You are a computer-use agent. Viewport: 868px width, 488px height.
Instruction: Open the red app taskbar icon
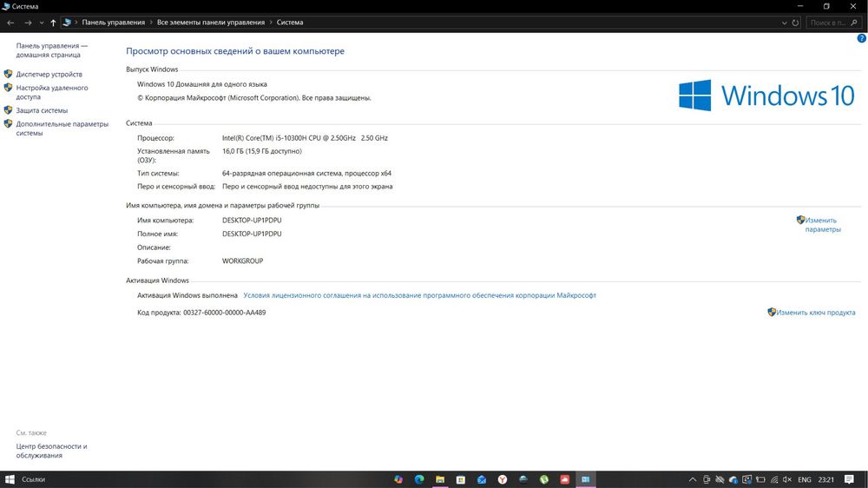(x=565, y=479)
